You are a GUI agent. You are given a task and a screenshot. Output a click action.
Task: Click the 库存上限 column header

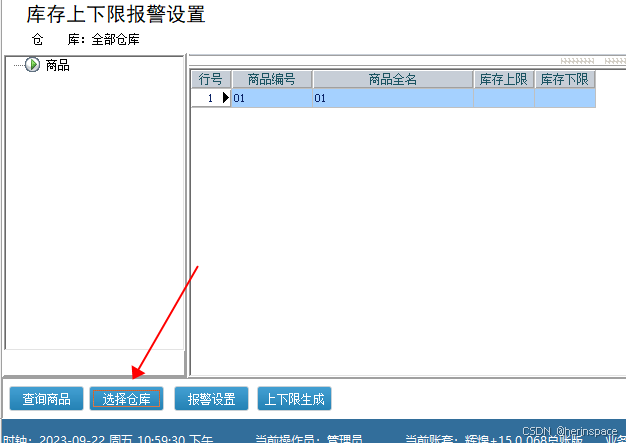pyautogui.click(x=504, y=79)
